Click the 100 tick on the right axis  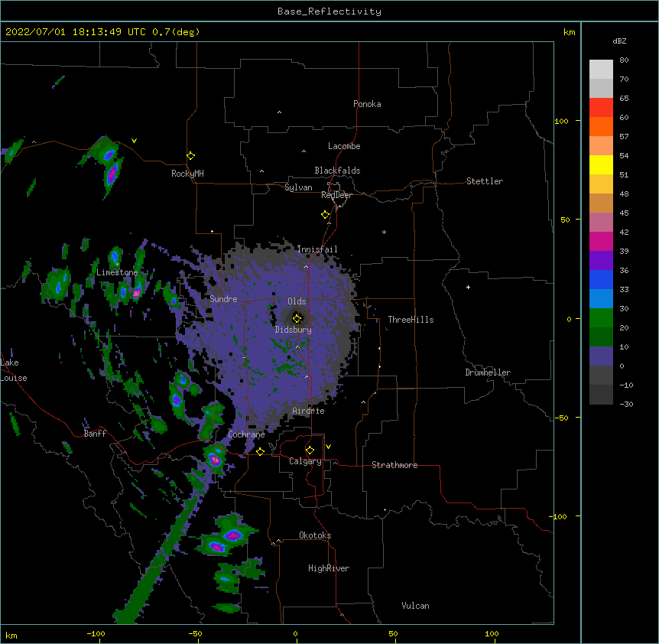coord(561,121)
